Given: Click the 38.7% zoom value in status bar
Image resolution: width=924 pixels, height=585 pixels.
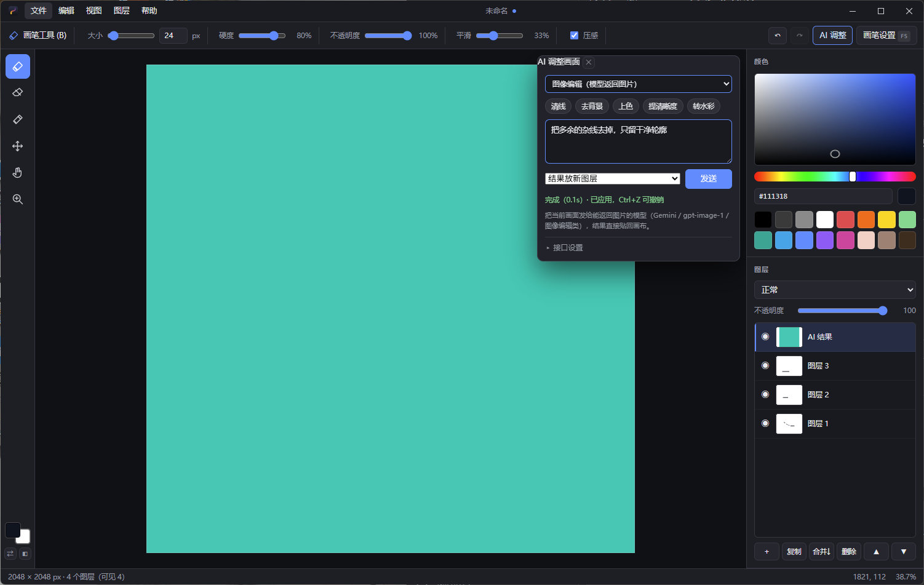Looking at the screenshot, I should 906,577.
